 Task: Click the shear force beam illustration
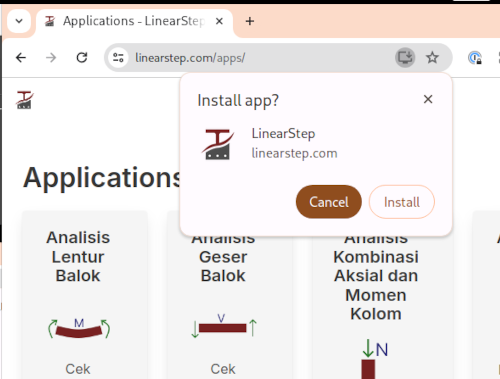(x=224, y=326)
